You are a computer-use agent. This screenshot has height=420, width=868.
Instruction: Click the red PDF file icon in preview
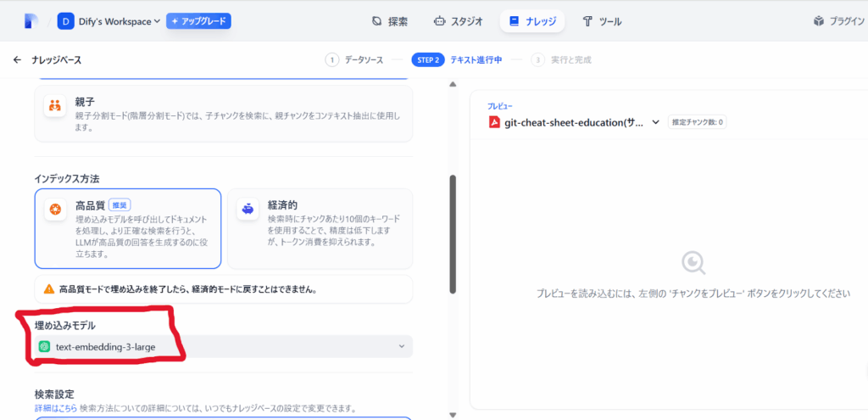(494, 122)
